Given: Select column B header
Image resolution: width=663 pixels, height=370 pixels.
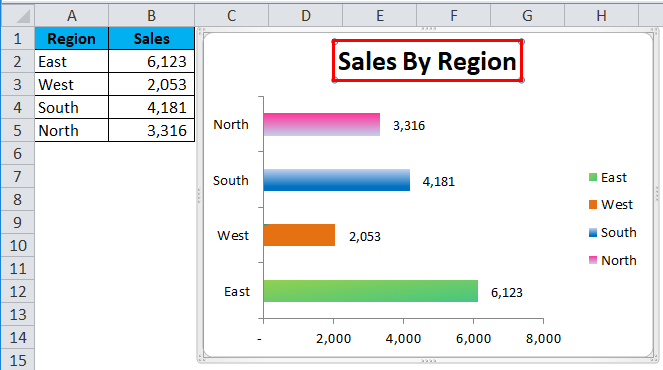Looking at the screenshot, I should 151,16.
